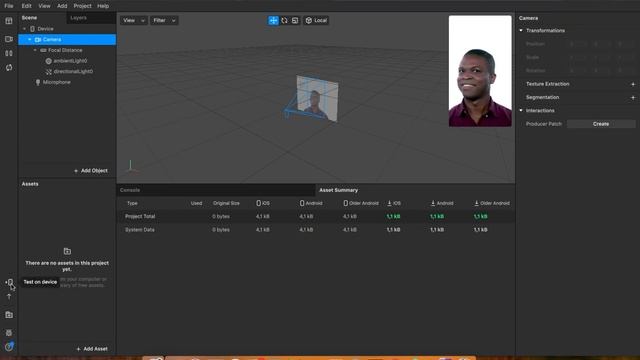Open the Edit menu
Viewport: 640px width, 360px height.
(27, 6)
